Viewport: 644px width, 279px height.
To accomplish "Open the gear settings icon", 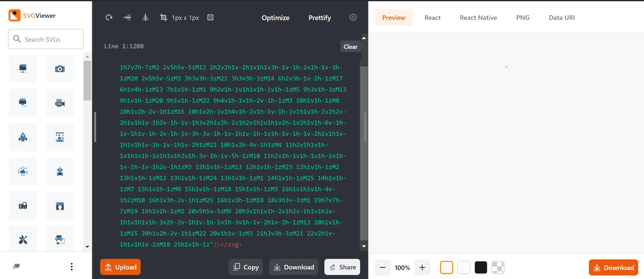I will point(353,17).
